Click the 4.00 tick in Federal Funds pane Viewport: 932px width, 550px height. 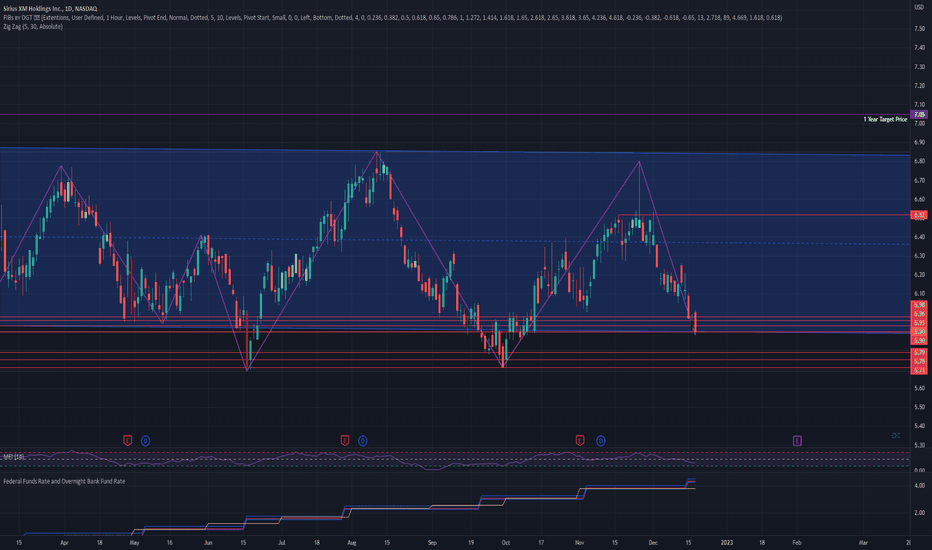(x=919, y=486)
